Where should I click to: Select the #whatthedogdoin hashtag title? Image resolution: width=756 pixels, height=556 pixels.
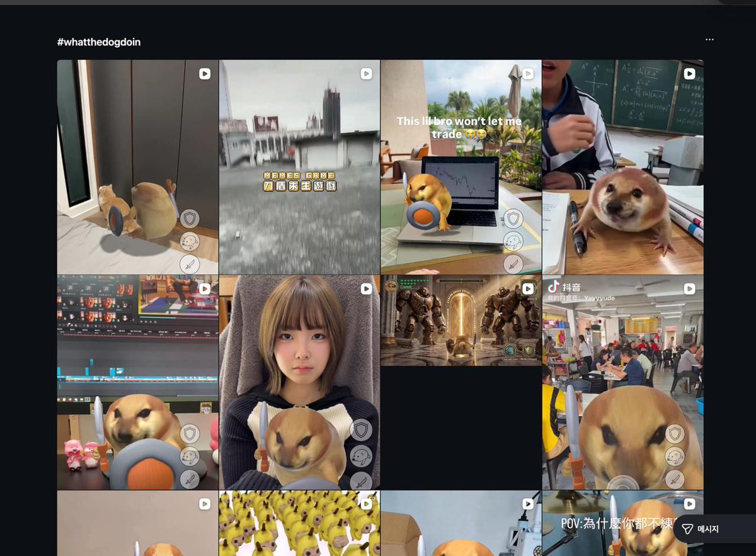click(99, 42)
